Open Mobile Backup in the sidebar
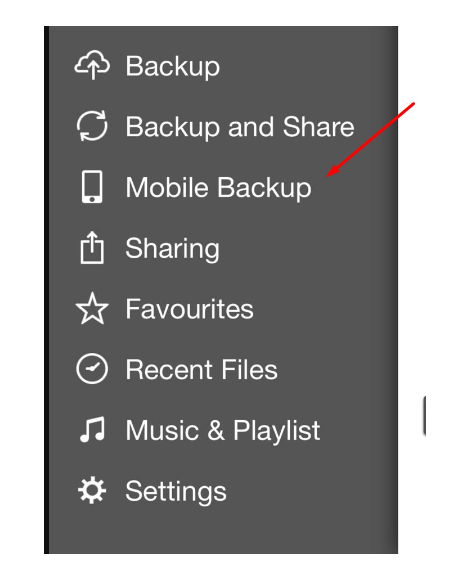 [218, 188]
